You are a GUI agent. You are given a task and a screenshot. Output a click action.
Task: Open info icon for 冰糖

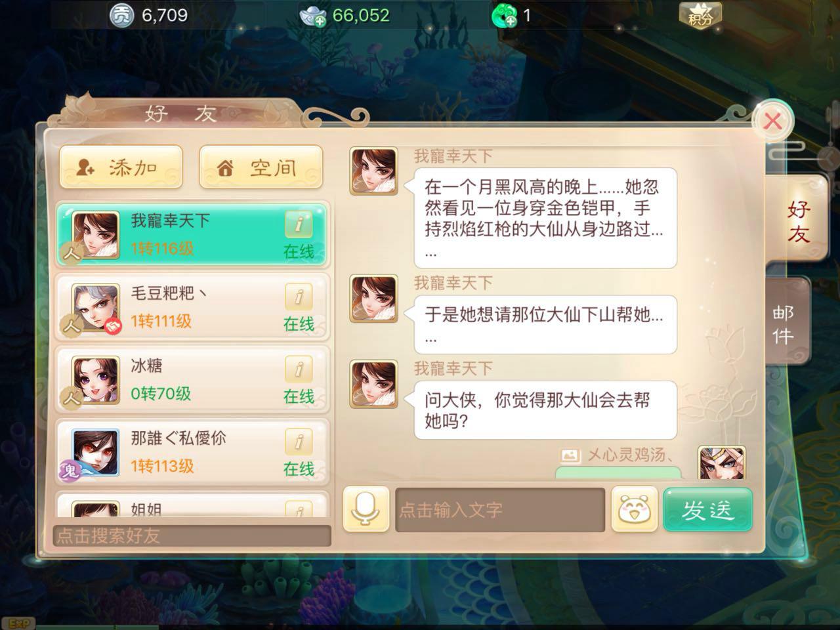pyautogui.click(x=299, y=370)
